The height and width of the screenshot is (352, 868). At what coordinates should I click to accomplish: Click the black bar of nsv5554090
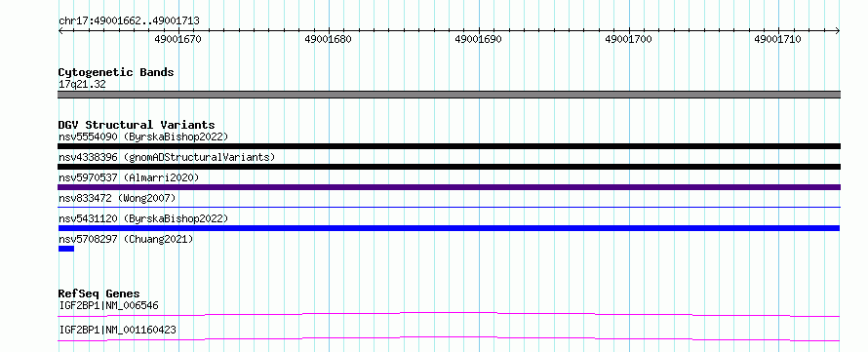click(449, 146)
